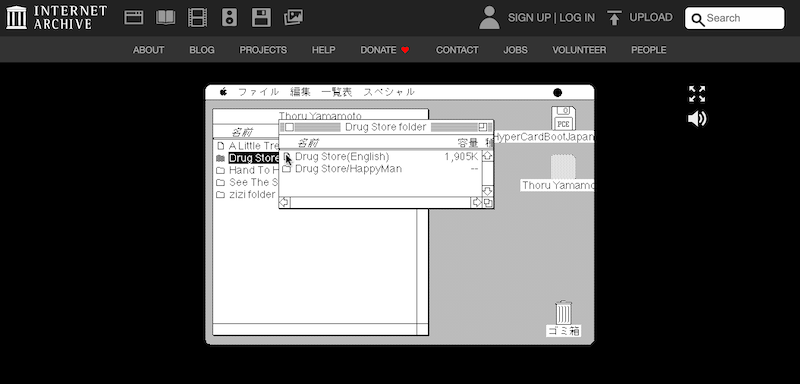
Task: Click the scroll up arrow in Drug Store window
Action: coord(487,156)
